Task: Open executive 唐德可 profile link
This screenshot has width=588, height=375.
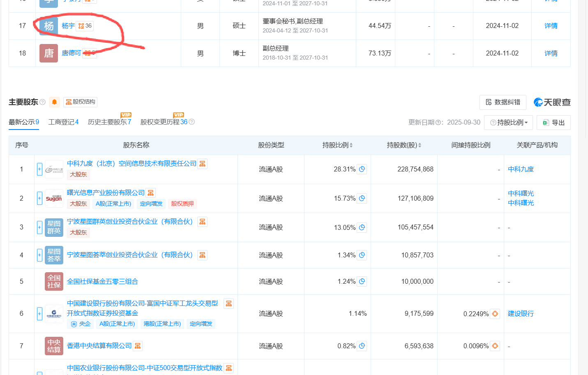Action: [x=71, y=53]
